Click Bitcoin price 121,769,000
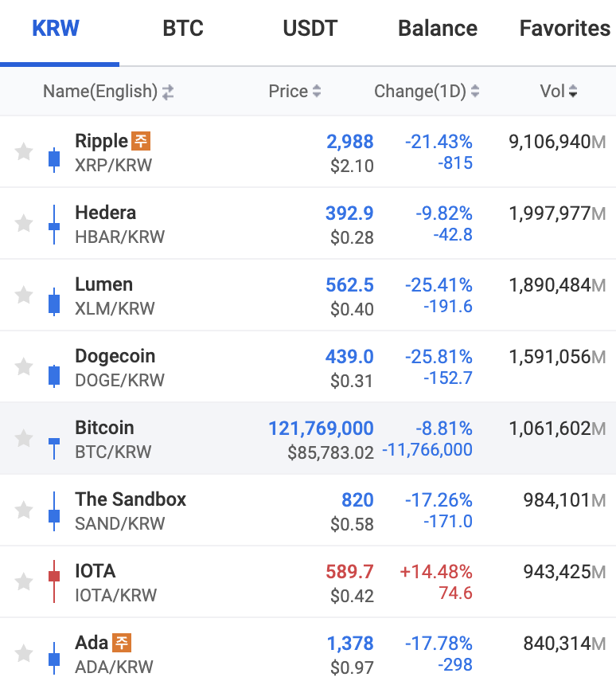 (321, 429)
